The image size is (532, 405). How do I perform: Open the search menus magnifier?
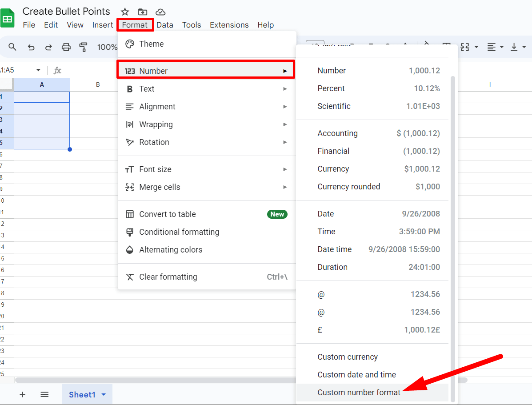pos(12,47)
